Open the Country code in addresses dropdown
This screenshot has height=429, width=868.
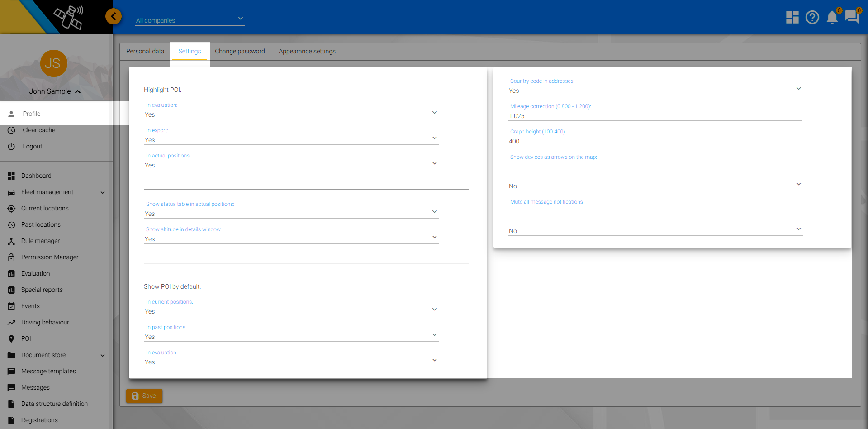pos(655,90)
